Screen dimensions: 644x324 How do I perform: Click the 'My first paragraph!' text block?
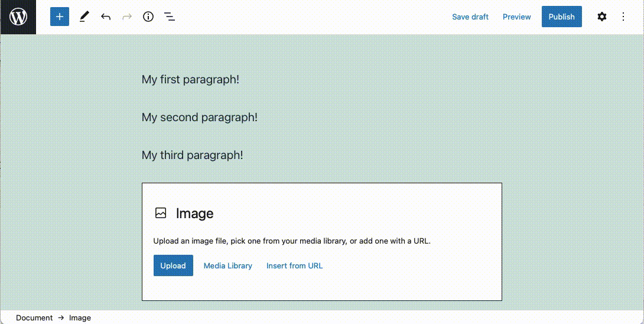190,79
